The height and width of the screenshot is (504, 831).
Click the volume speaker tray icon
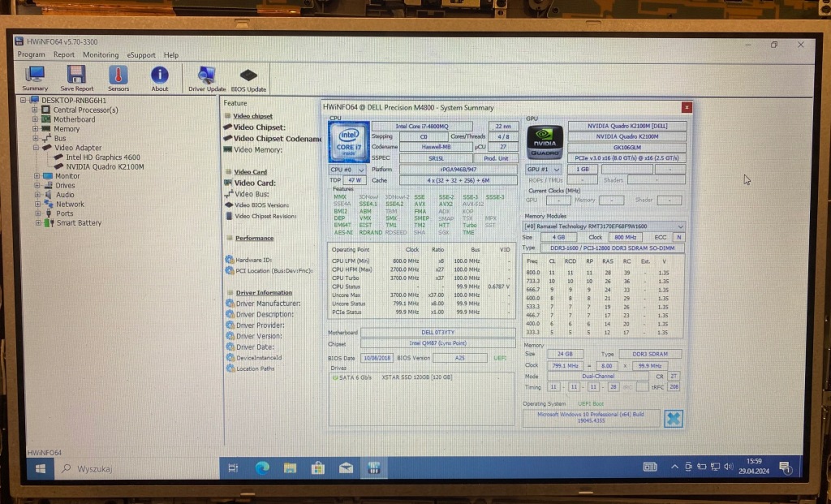[x=729, y=467]
